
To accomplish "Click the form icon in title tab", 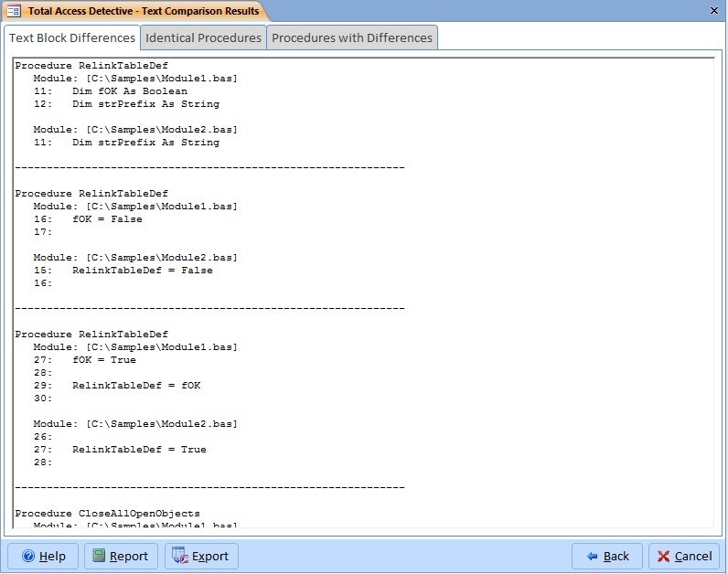I will click(x=15, y=12).
